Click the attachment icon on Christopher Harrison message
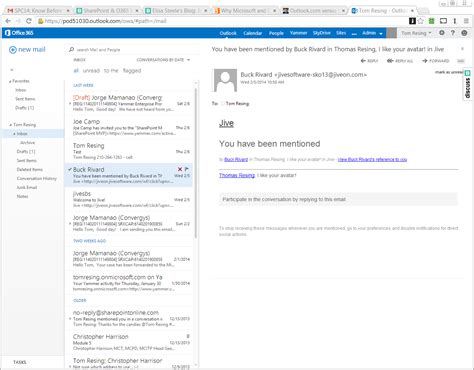Viewport: 474px width, 370px height. (x=188, y=336)
